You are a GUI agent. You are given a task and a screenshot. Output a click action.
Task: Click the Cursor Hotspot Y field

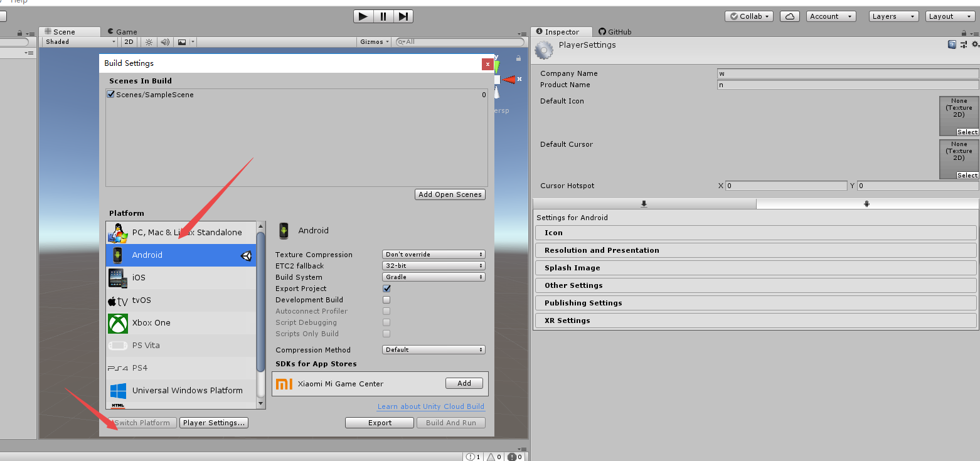(x=918, y=186)
